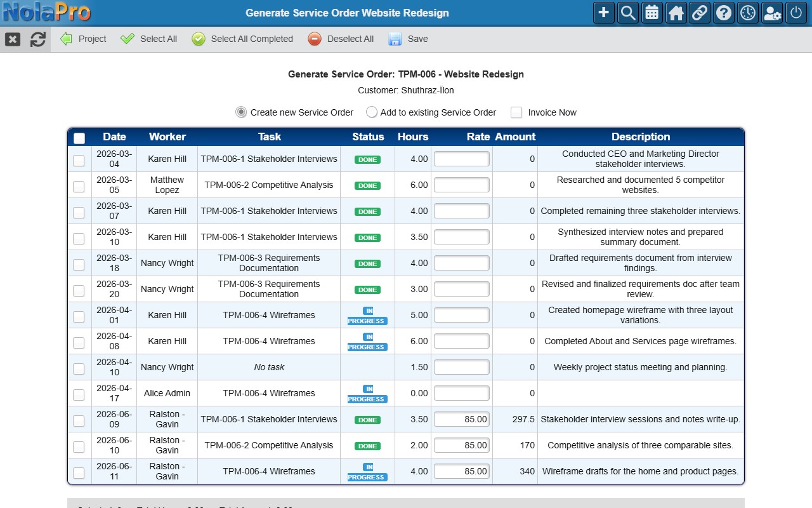The image size is (812, 508).
Task: Check the 2026-03-20 Nancy Wright row
Action: (79, 291)
